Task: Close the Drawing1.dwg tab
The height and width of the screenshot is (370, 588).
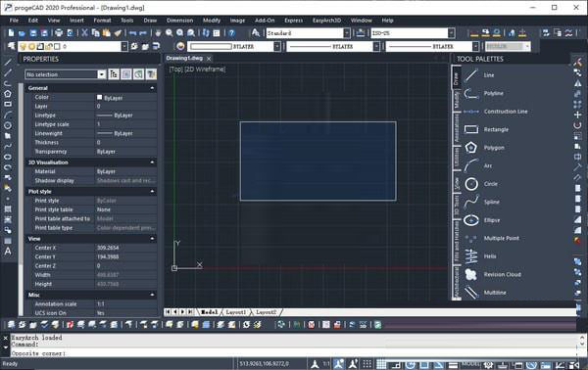Action: coord(209,59)
